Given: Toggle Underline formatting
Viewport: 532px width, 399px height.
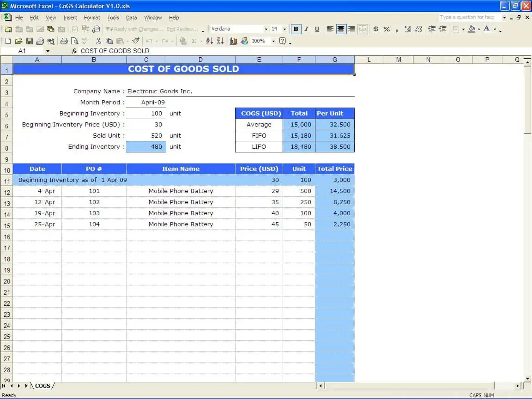Looking at the screenshot, I should click(x=317, y=29).
